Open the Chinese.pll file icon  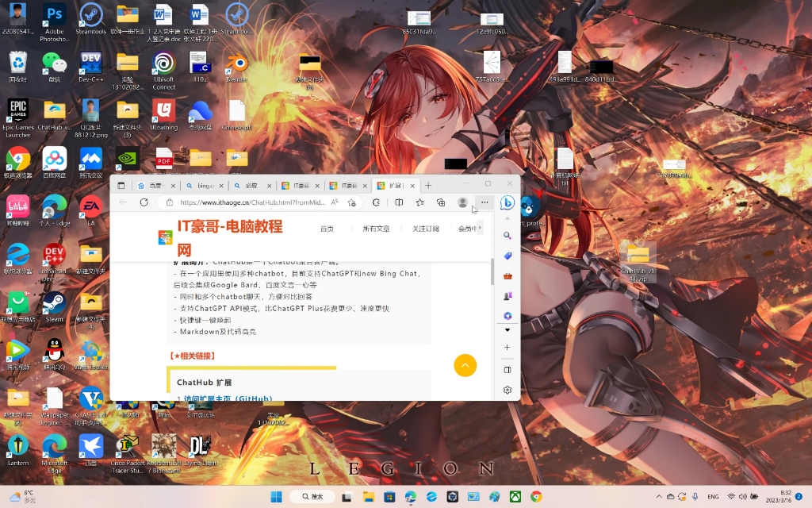coord(236,115)
